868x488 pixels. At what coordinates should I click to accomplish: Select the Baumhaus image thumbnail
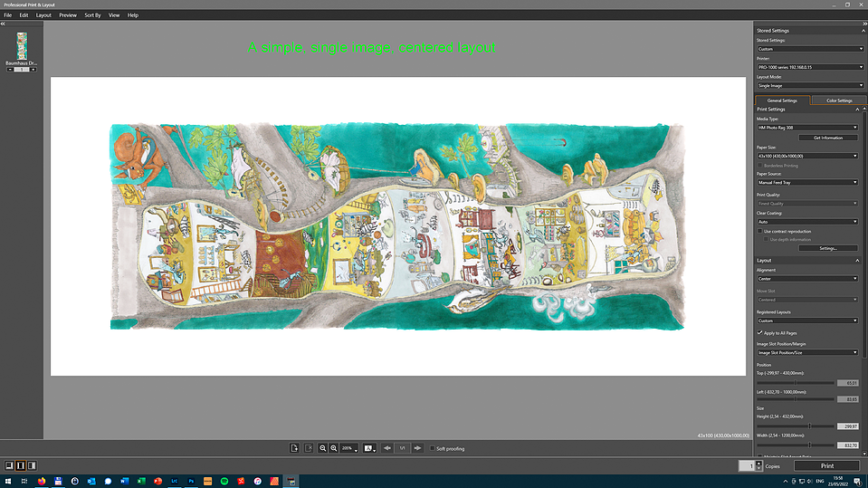point(22,46)
